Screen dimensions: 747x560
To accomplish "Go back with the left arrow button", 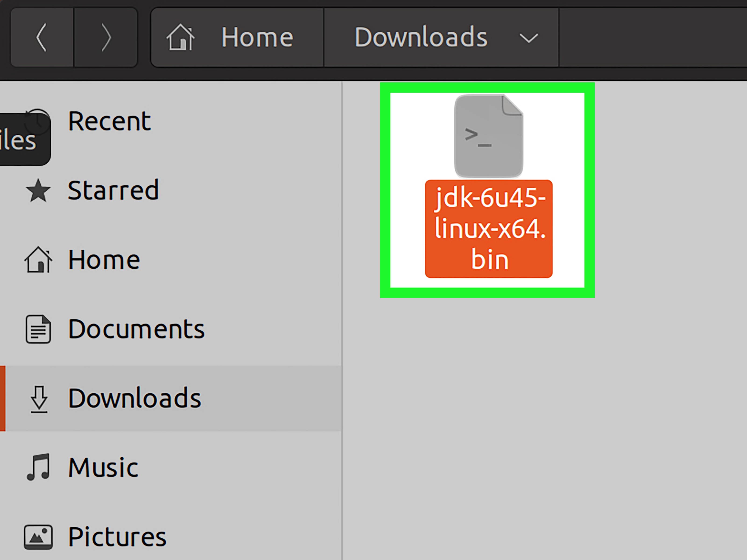I will (x=42, y=37).
